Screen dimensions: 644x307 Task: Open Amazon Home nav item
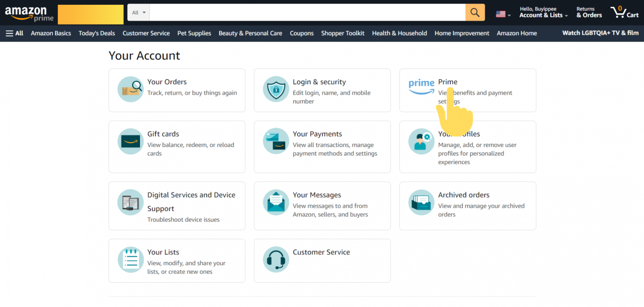[x=517, y=33]
